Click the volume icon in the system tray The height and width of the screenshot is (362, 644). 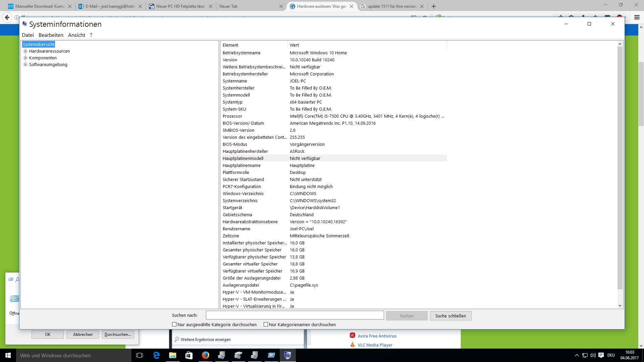593,355
